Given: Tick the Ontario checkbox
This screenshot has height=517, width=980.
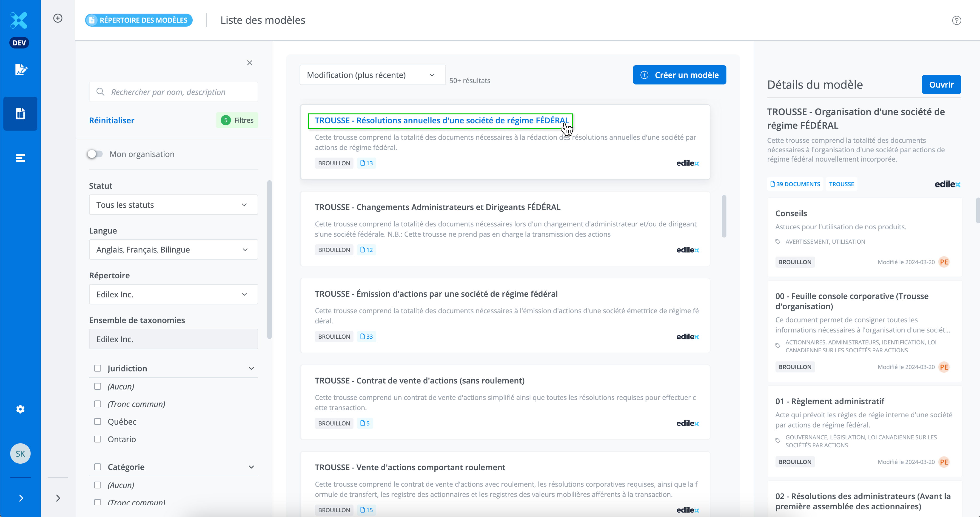Looking at the screenshot, I should coord(98,439).
